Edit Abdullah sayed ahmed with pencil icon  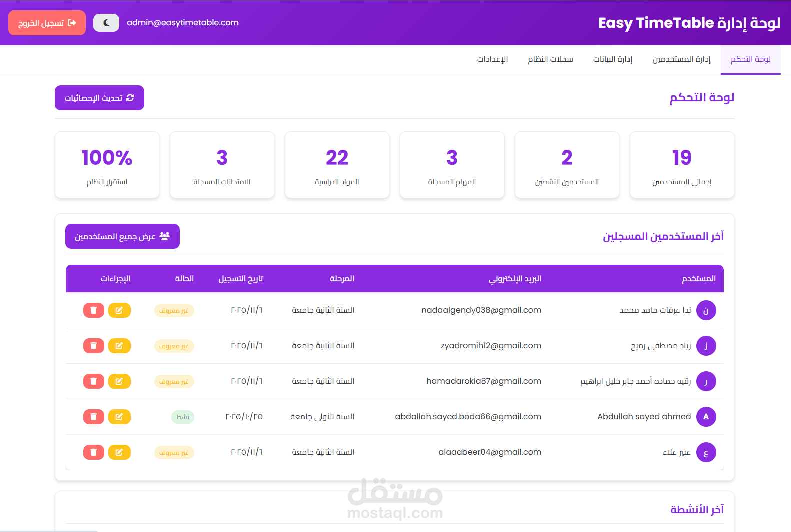119,417
